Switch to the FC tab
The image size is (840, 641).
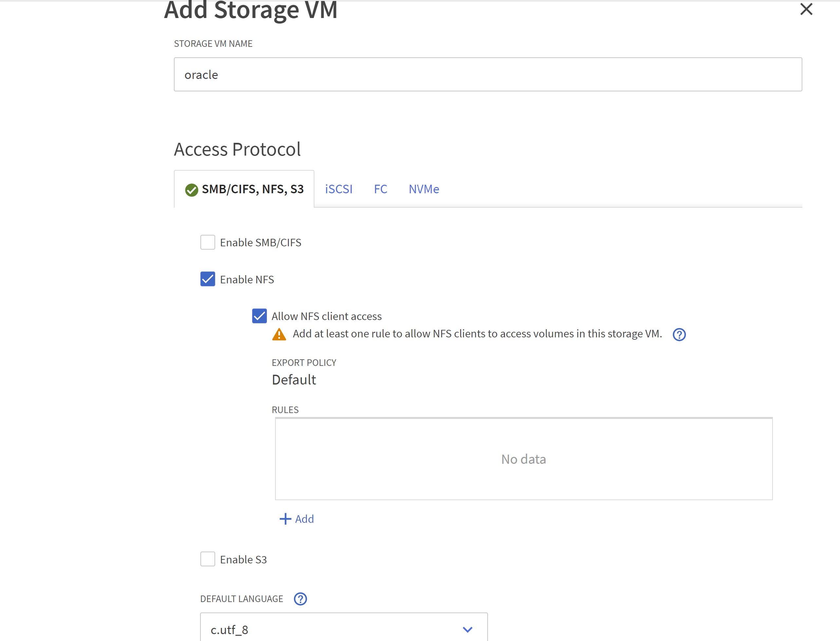(x=380, y=189)
